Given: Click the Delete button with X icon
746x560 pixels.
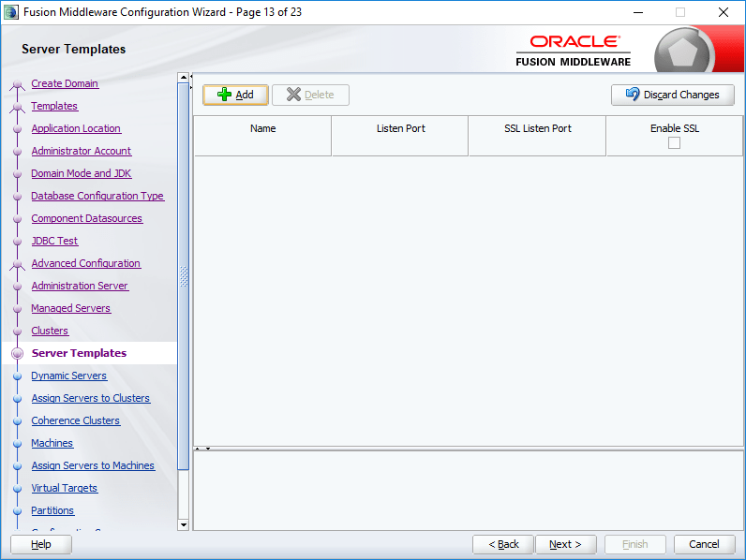Looking at the screenshot, I should click(x=310, y=95).
